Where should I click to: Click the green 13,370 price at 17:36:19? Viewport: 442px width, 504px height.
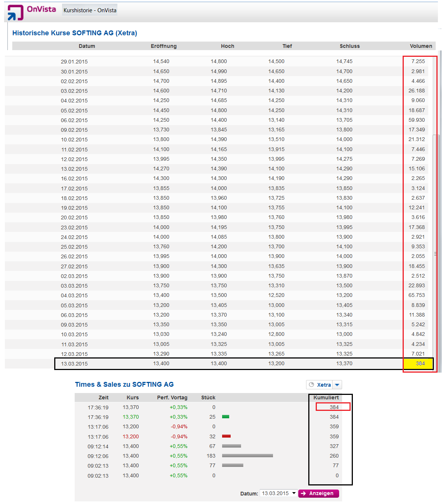point(131,417)
